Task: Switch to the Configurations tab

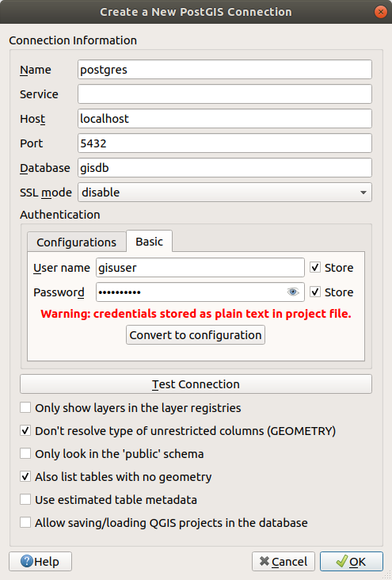Action: (77, 242)
